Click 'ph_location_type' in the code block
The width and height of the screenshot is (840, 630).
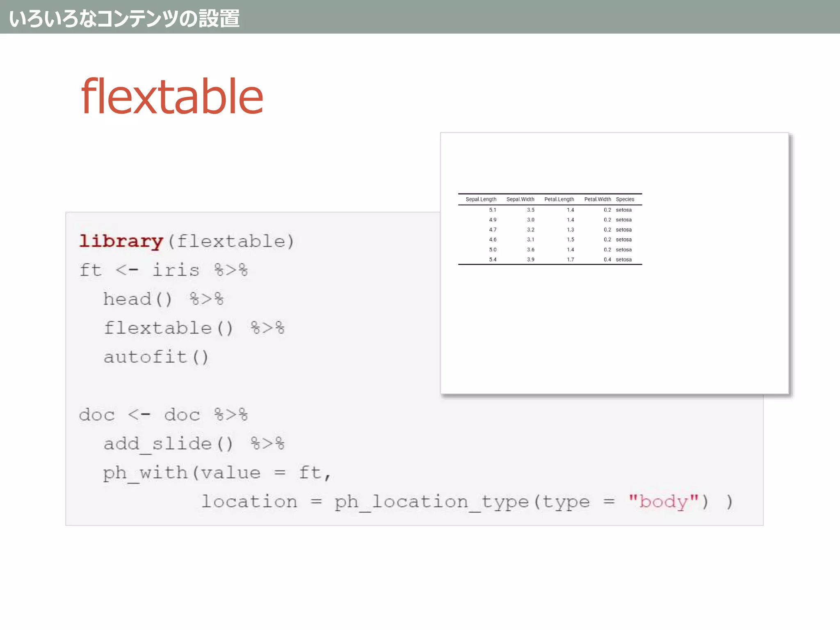431,502
